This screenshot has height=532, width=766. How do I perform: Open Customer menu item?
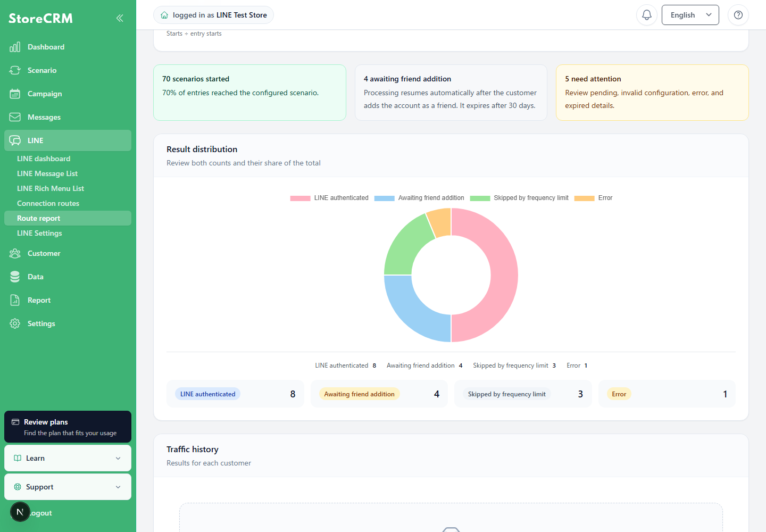point(68,253)
